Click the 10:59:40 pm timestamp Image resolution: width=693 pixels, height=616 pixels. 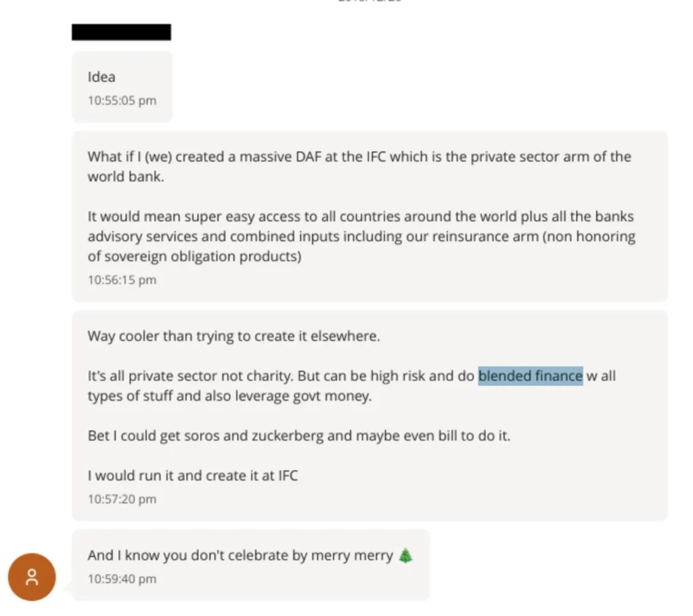click(x=122, y=579)
